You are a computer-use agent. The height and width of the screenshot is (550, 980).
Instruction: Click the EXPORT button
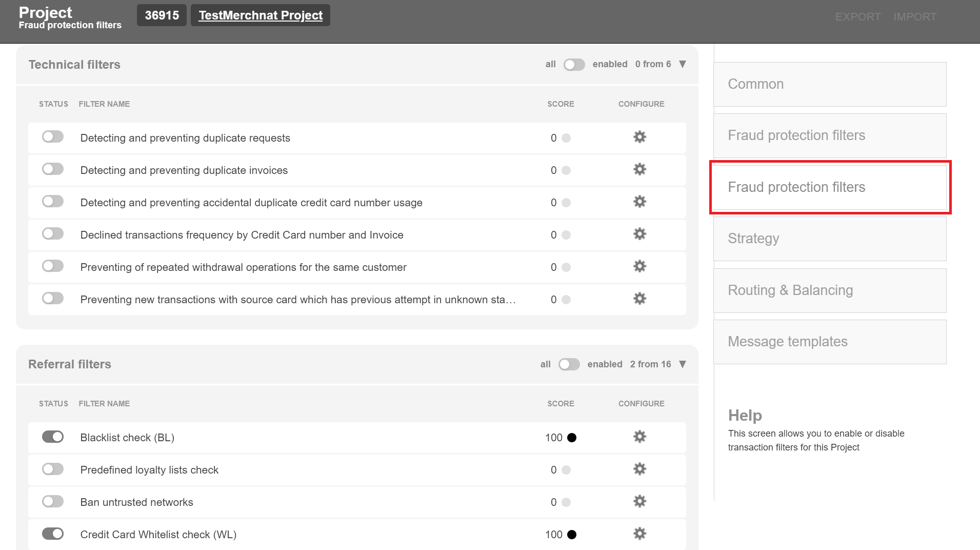coord(858,17)
